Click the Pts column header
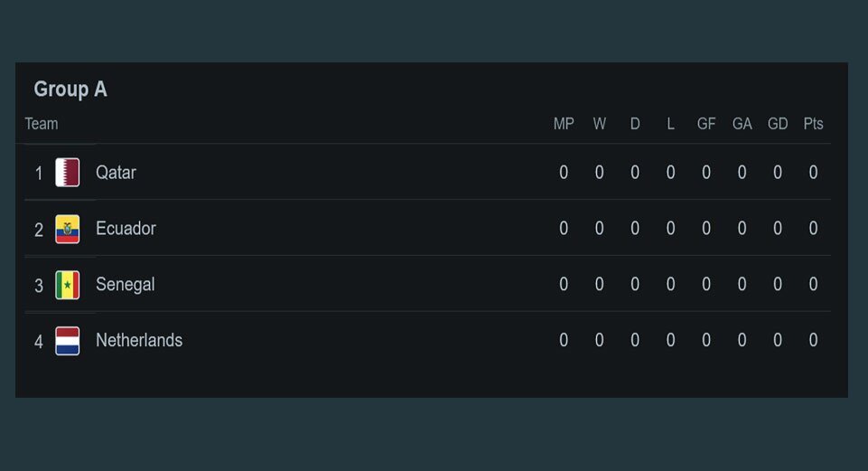 click(814, 124)
